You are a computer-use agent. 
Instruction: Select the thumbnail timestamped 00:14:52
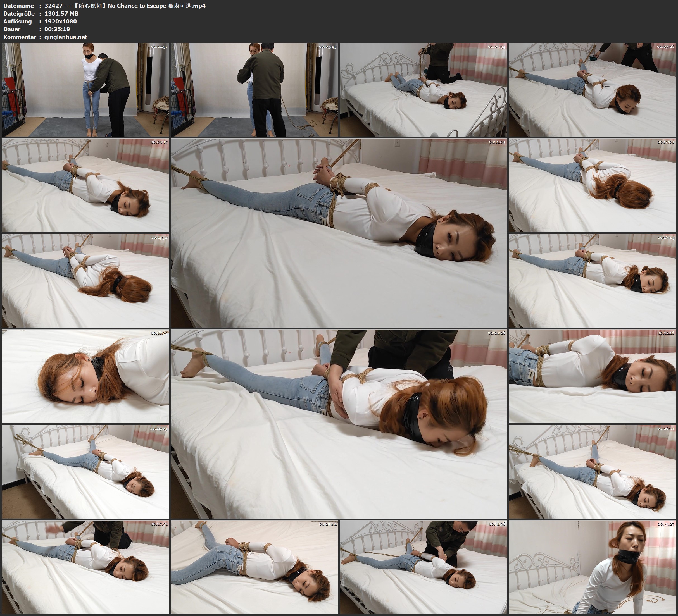click(x=85, y=280)
